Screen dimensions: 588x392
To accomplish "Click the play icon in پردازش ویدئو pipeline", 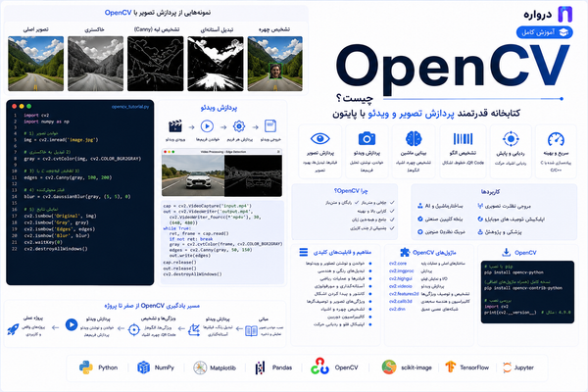I will click(207, 126).
